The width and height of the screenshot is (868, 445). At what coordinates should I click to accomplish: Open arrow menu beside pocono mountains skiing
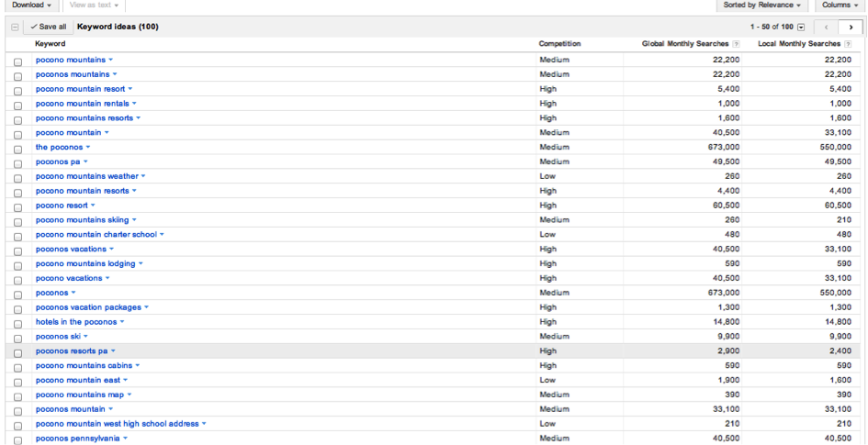click(x=134, y=220)
